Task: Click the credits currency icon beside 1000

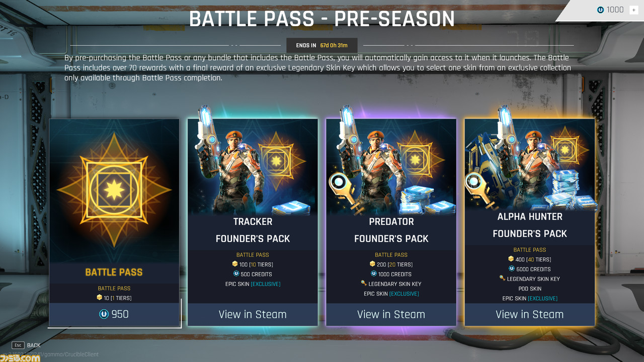Action: pyautogui.click(x=600, y=10)
